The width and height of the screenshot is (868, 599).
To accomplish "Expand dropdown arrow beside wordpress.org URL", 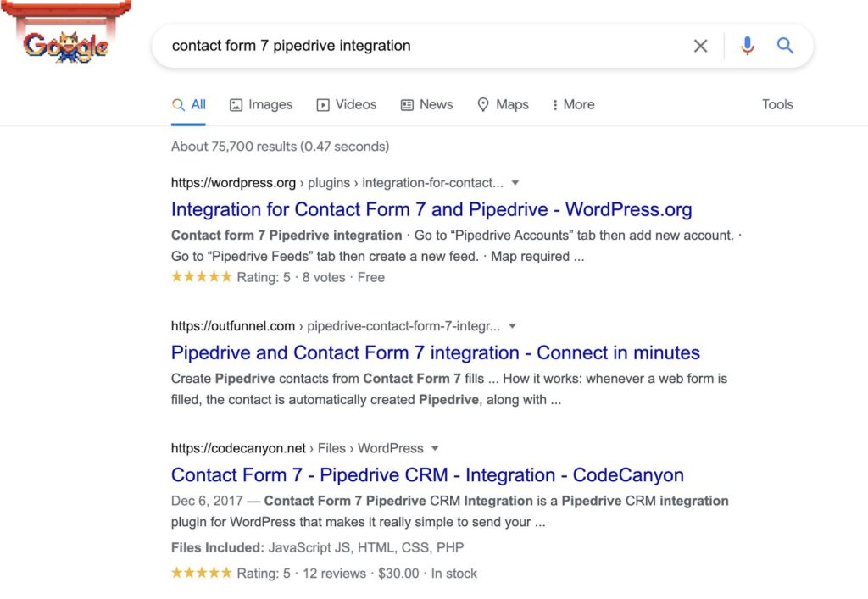I will 515,183.
